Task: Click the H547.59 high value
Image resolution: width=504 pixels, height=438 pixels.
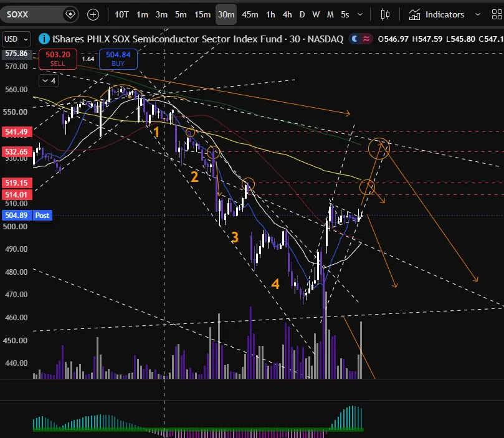Action: [427, 39]
